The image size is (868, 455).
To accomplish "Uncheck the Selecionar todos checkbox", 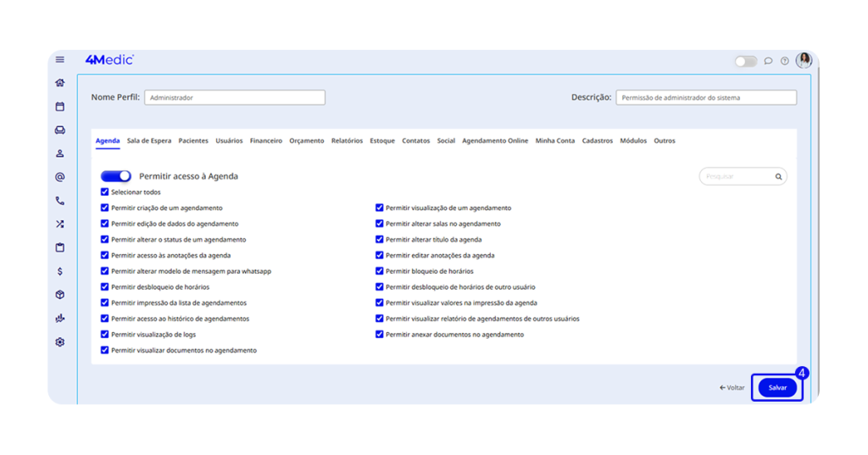I will click(104, 192).
